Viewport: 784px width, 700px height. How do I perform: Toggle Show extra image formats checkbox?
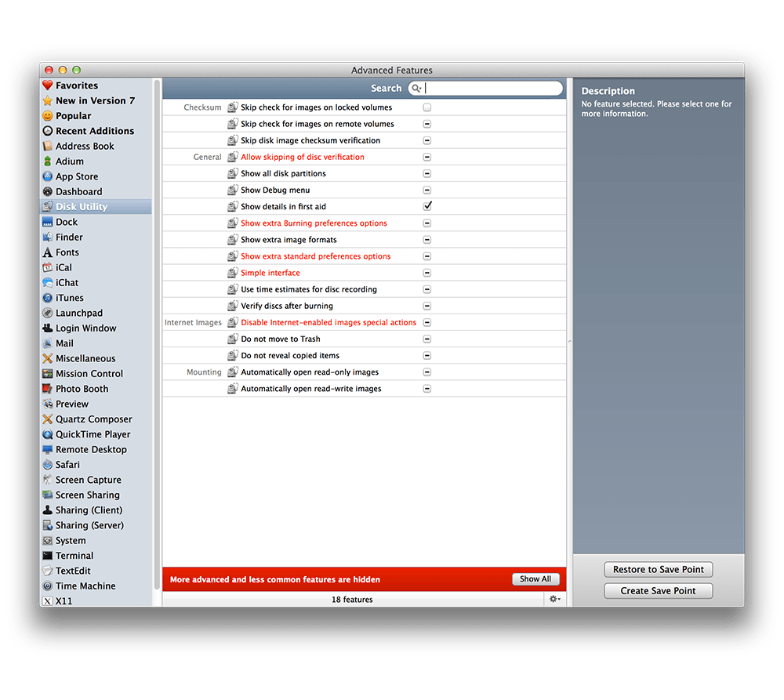coord(427,240)
